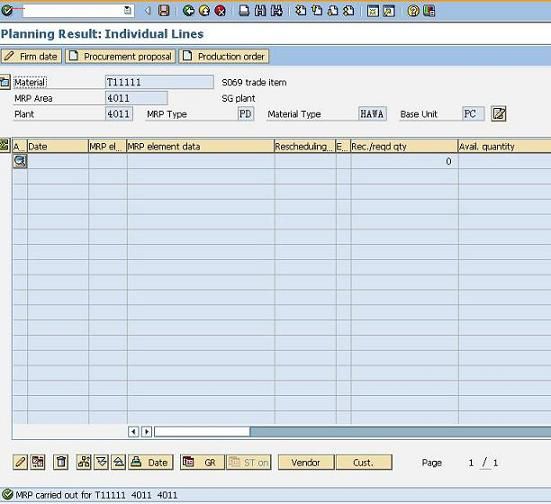Open the yellow Help question mark icon
The height and width of the screenshot is (504, 551).
click(x=413, y=11)
